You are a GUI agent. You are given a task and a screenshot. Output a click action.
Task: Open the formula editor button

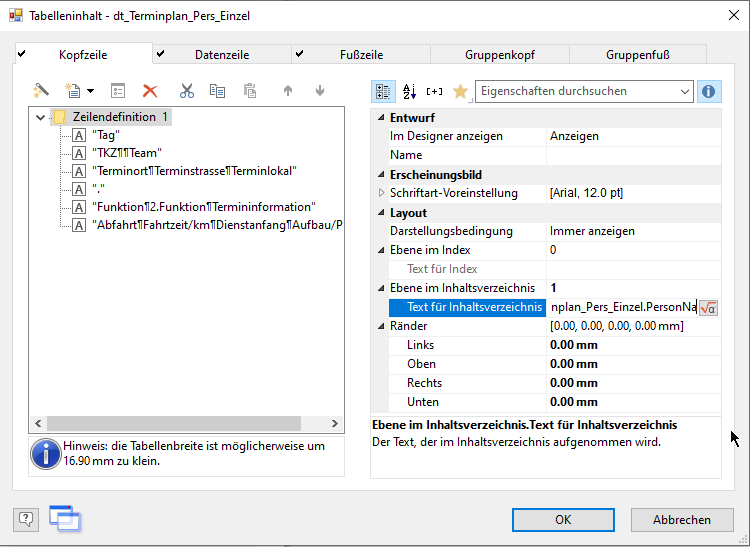708,308
